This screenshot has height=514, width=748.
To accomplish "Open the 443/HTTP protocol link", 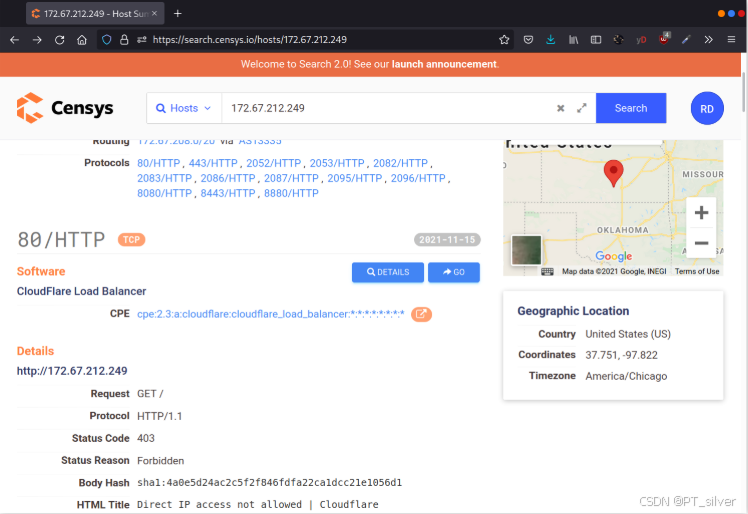I will (213, 163).
